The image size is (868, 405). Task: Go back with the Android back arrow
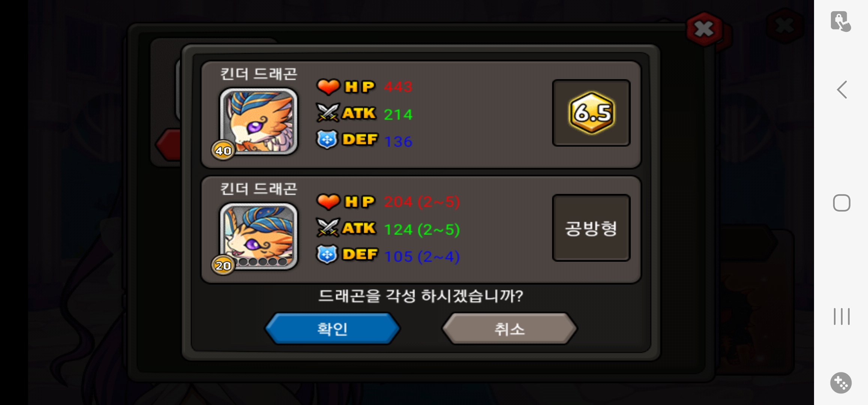click(842, 90)
